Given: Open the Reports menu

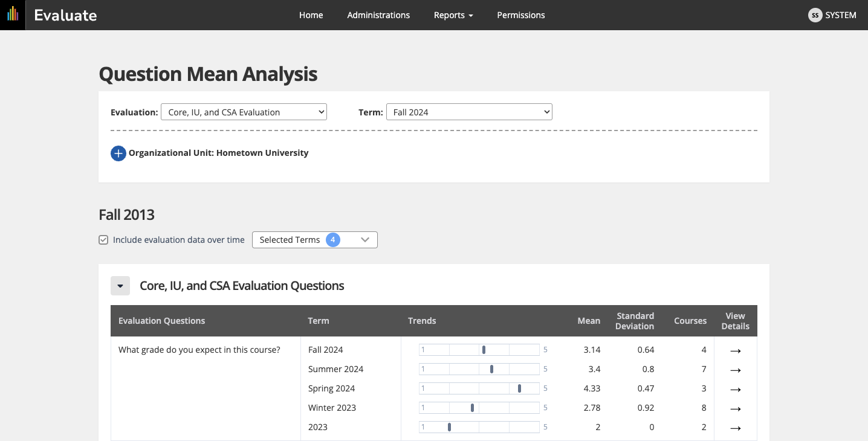Looking at the screenshot, I should (453, 15).
